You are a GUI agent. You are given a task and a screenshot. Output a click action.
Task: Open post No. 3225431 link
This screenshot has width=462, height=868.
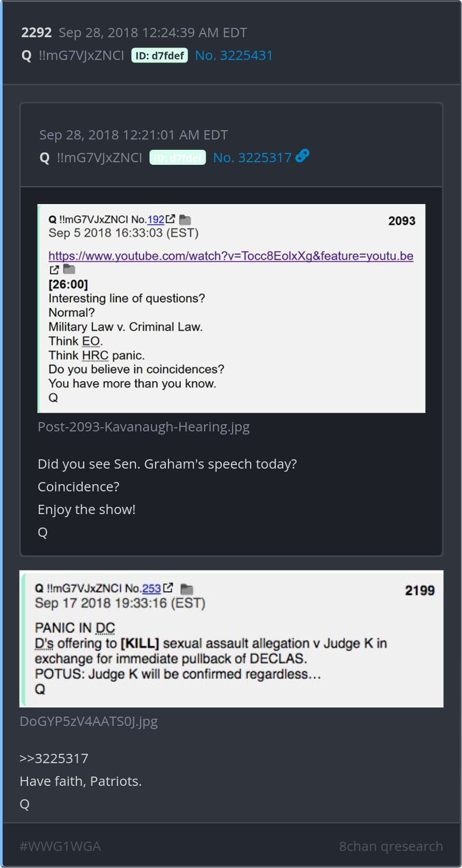[234, 55]
